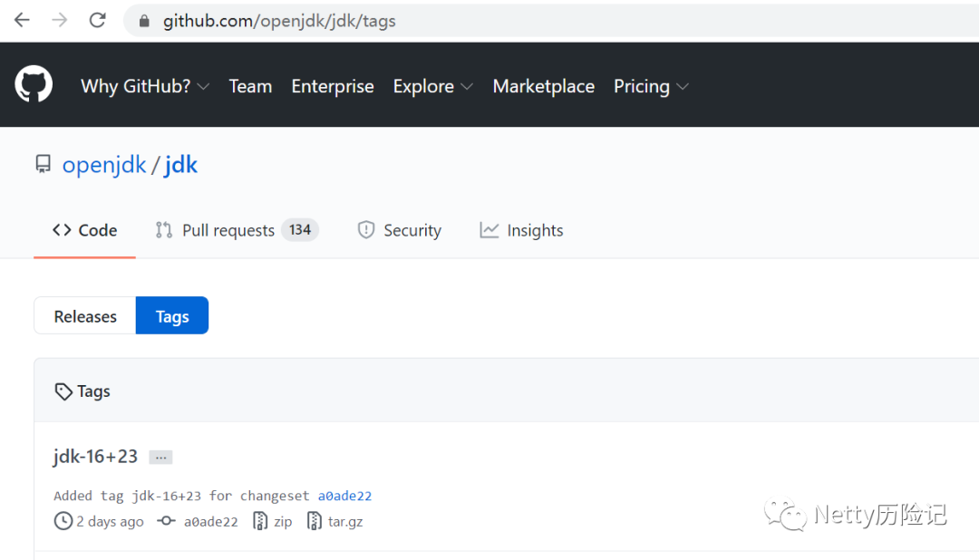Expand the Pricing dropdown

point(651,86)
